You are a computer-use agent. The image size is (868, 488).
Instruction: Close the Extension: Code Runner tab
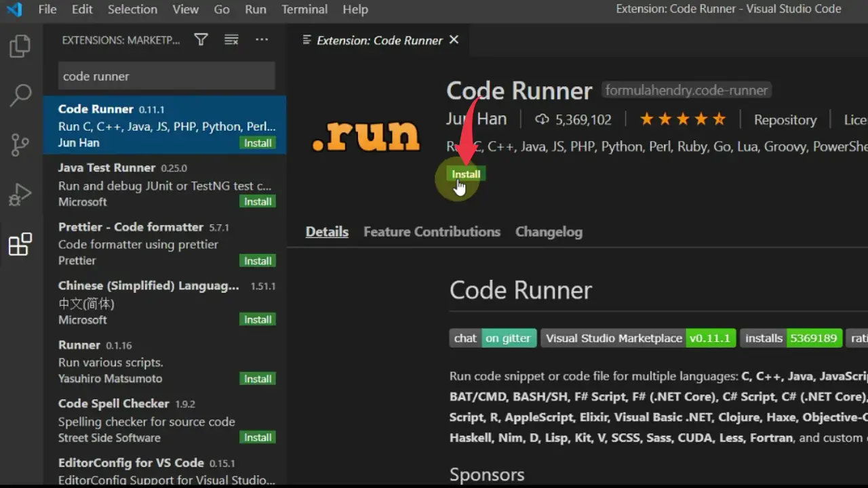(x=454, y=40)
